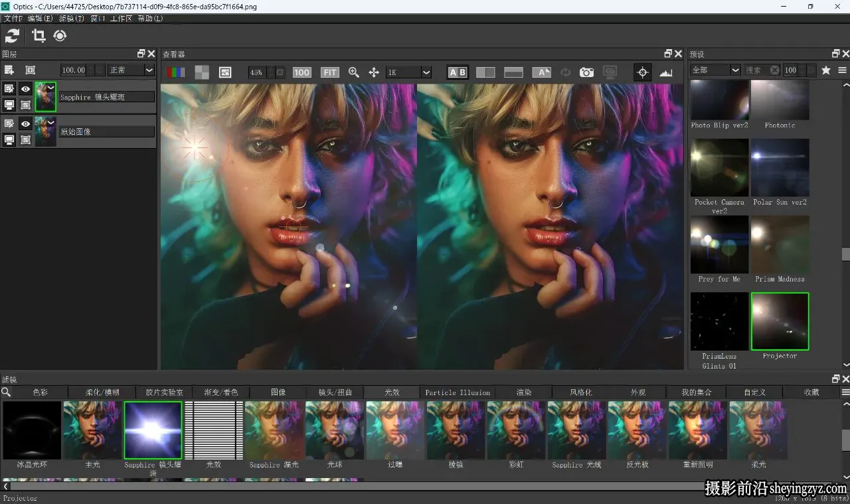Toggle the on-screen crosshair controls
The width and height of the screenshot is (850, 504).
[642, 72]
